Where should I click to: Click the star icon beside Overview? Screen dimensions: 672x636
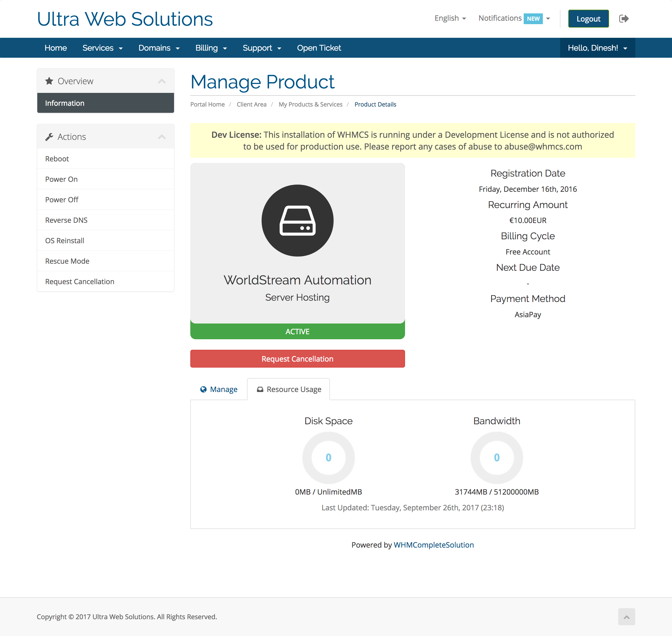coord(49,81)
